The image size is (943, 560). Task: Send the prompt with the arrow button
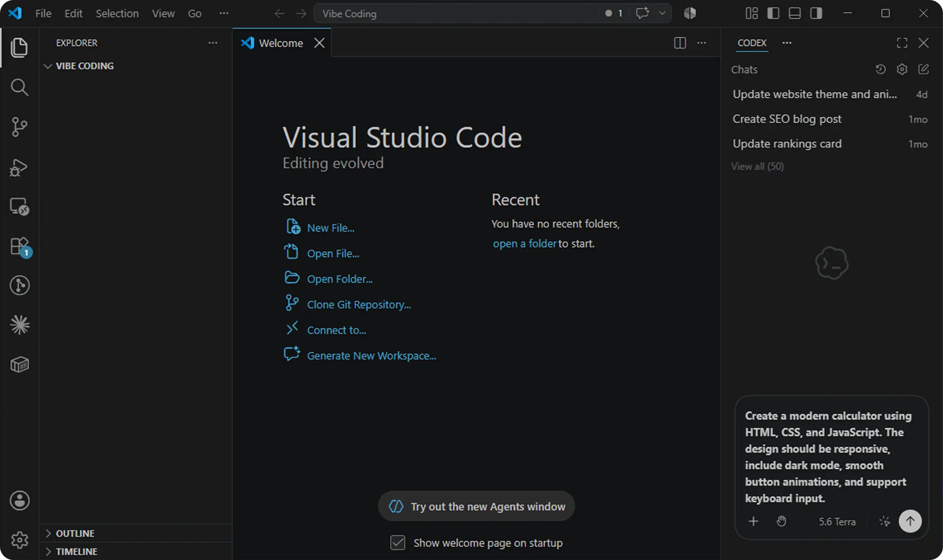coord(910,521)
